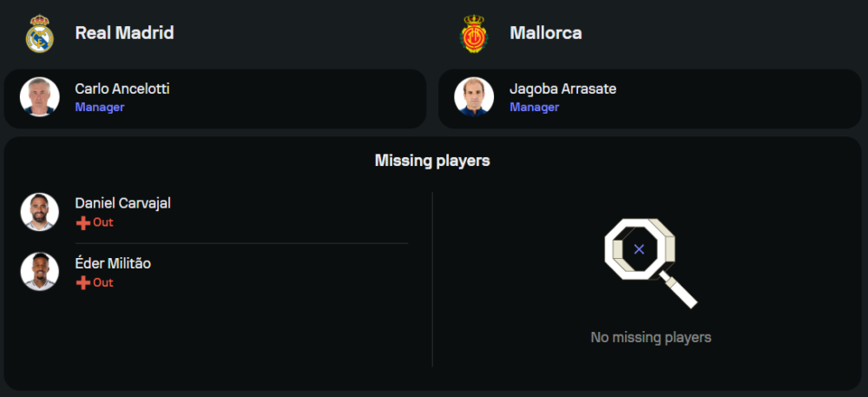
Task: Click the Mallorca club crest
Action: pyautogui.click(x=475, y=34)
